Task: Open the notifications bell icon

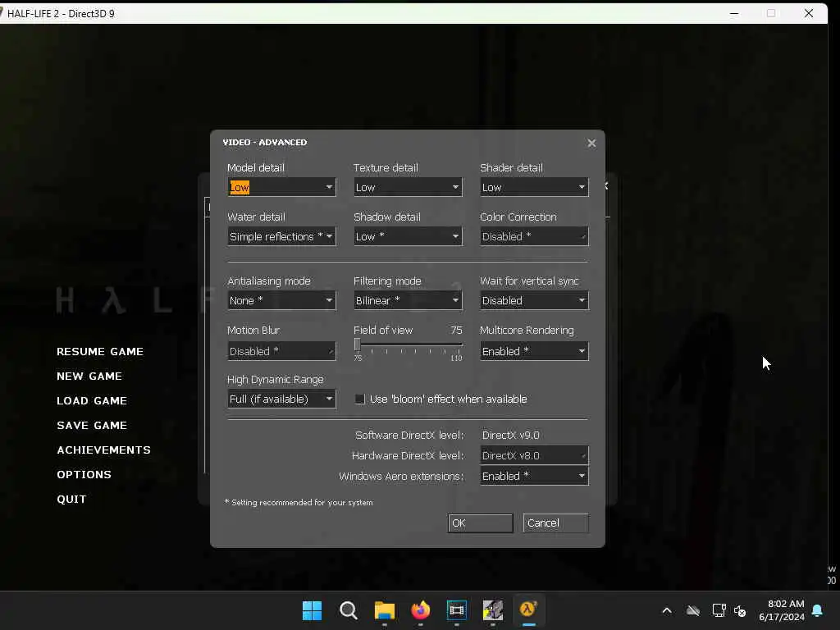Action: tap(818, 610)
